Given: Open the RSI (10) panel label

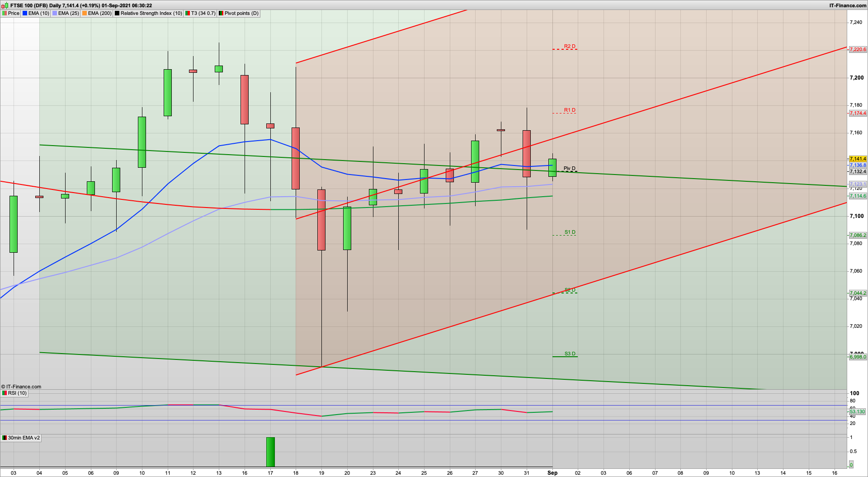Looking at the screenshot, I should tap(14, 393).
